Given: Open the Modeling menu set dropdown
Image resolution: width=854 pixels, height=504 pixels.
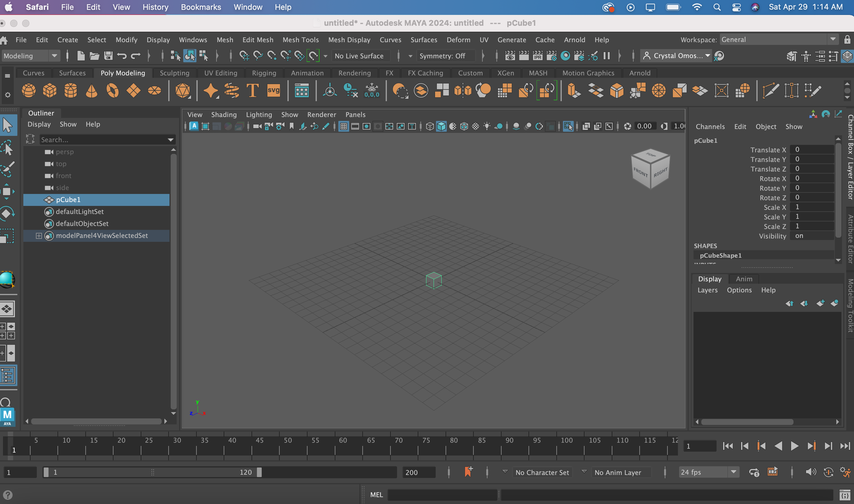Looking at the screenshot, I should click(31, 56).
